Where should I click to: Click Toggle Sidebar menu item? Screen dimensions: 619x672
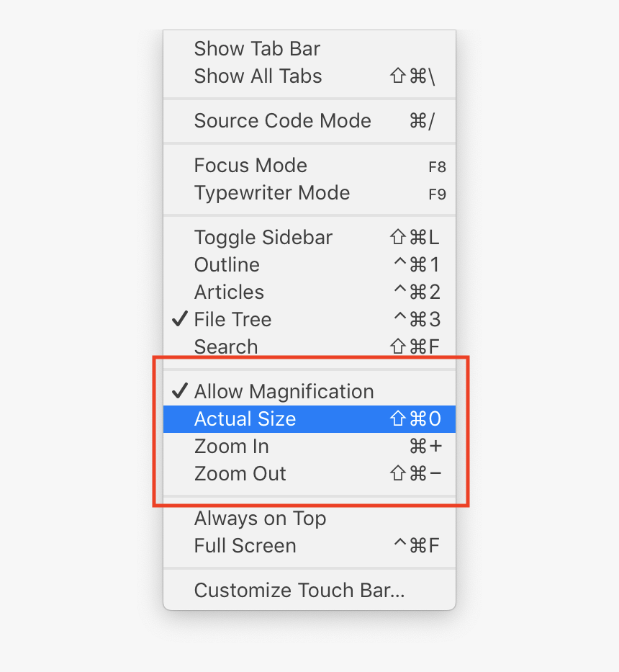(263, 238)
